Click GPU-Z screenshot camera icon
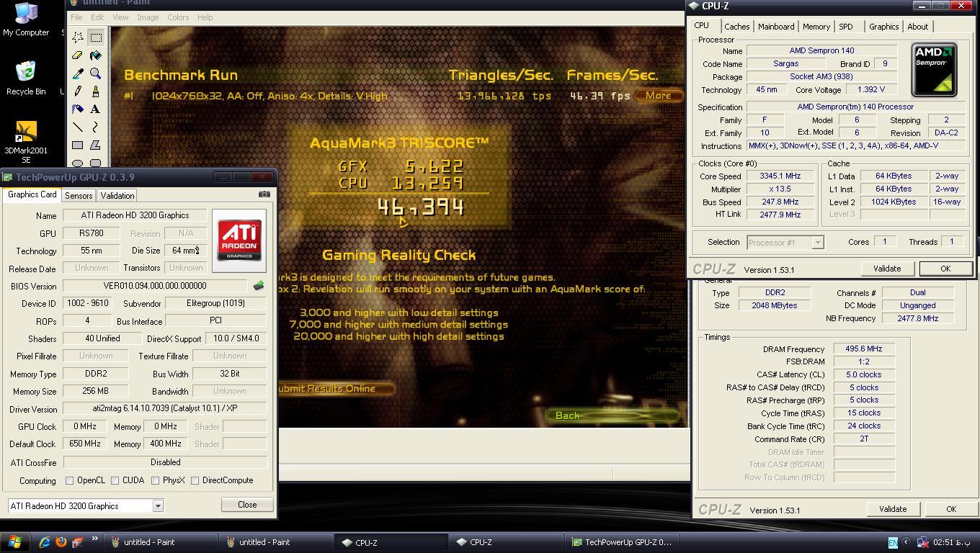The width and height of the screenshot is (980, 553). pos(264,194)
